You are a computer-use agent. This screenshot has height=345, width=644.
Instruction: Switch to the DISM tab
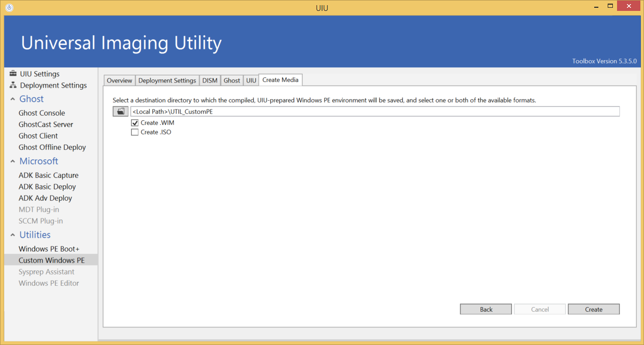[210, 80]
